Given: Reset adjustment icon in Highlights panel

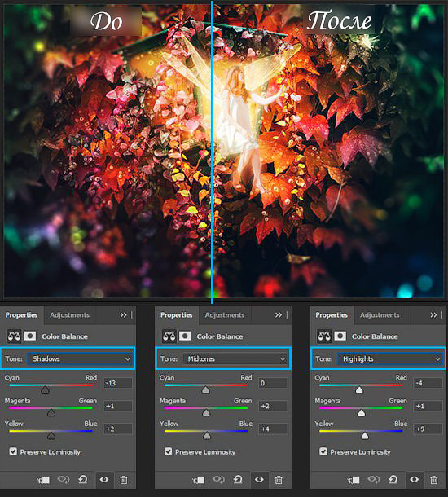Looking at the screenshot, I should click(393, 480).
